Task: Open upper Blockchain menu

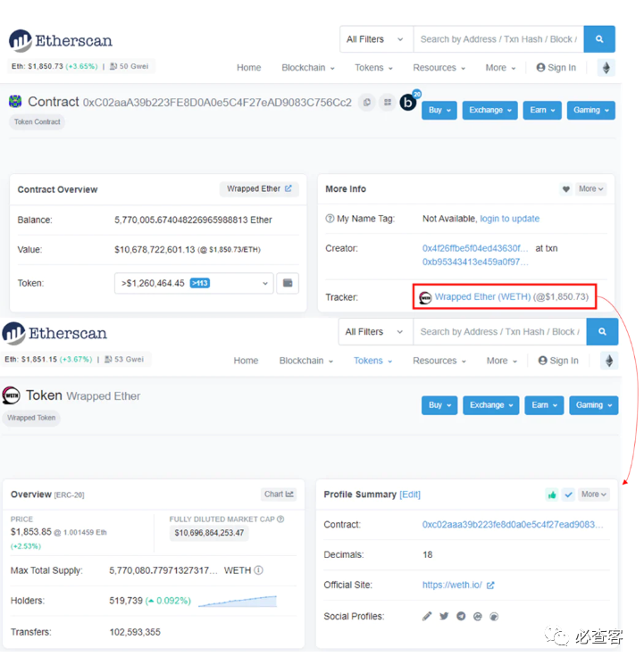Action: click(308, 68)
